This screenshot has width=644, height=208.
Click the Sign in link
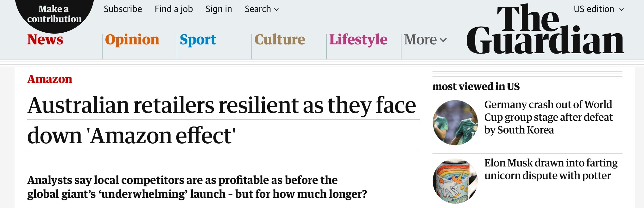click(219, 9)
